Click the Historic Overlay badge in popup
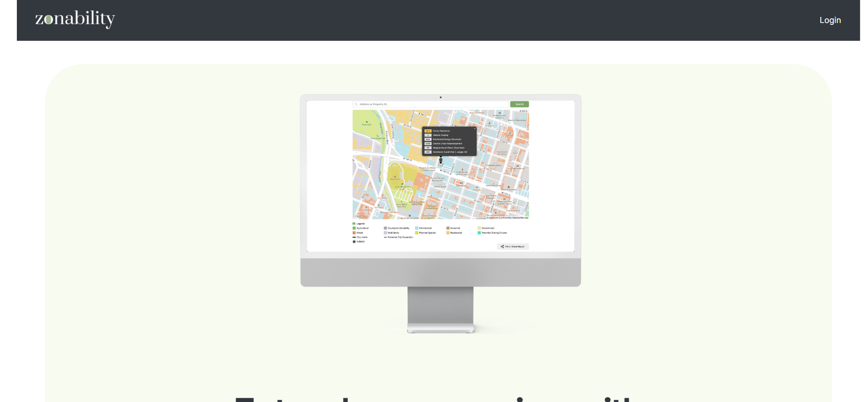Screen dimensions: 868x402 [428, 135]
